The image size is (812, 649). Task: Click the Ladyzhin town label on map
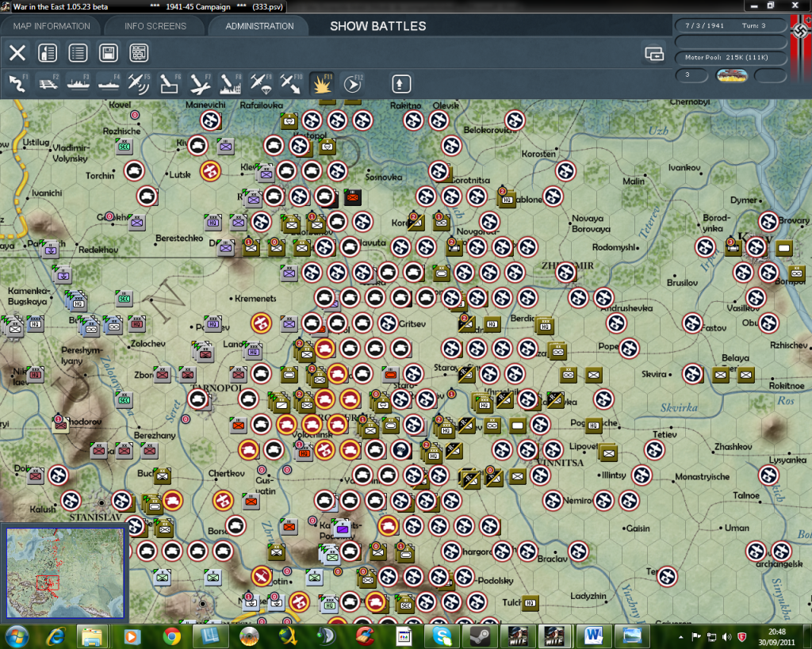click(x=588, y=596)
